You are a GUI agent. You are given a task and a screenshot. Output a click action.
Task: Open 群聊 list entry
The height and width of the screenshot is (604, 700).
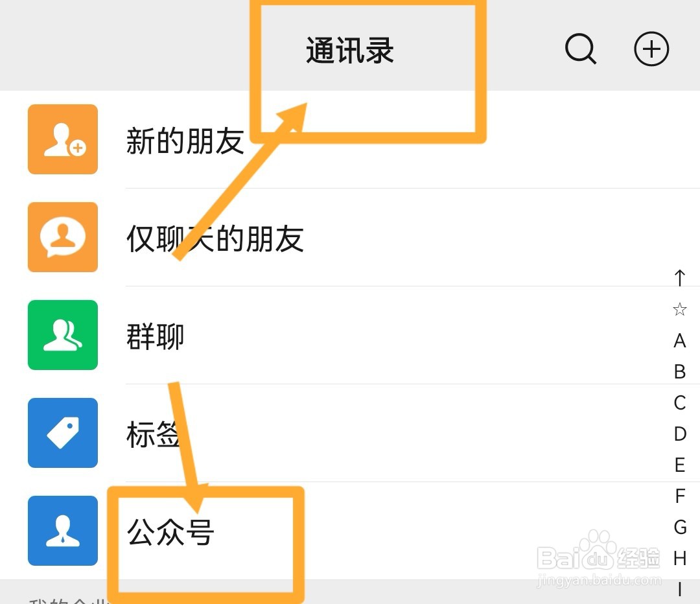pyautogui.click(x=350, y=335)
